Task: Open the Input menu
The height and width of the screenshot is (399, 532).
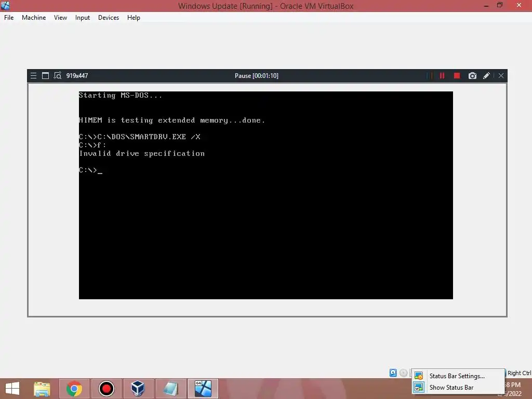Action: [x=83, y=18]
